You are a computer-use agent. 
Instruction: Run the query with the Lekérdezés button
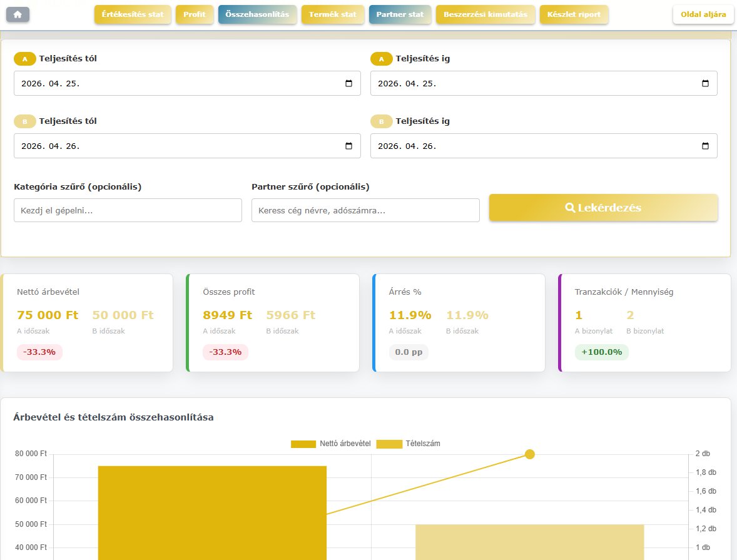[603, 207]
